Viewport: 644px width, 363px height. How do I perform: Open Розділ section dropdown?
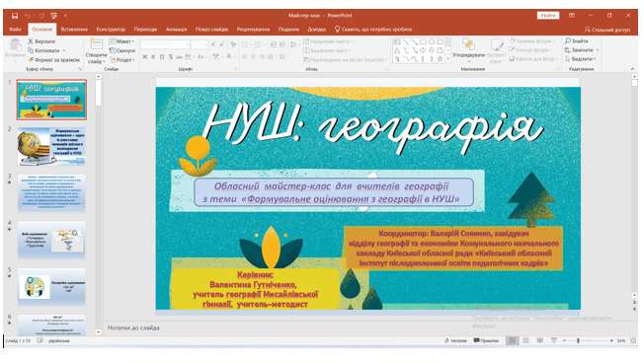[x=121, y=60]
